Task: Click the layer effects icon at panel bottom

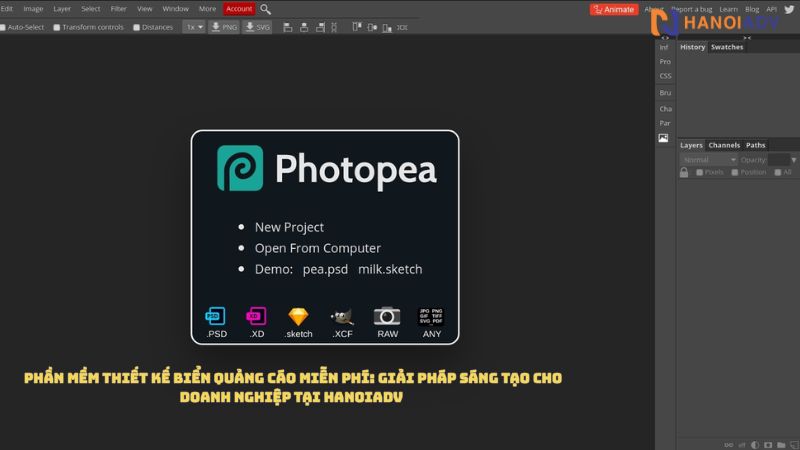Action: [742, 445]
